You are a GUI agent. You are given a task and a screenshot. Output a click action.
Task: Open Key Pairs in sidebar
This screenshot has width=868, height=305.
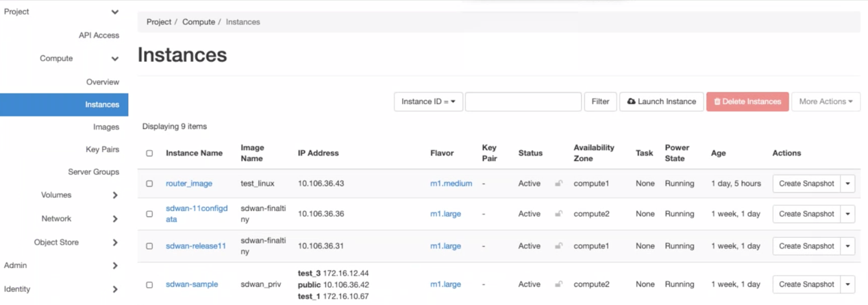tap(103, 149)
